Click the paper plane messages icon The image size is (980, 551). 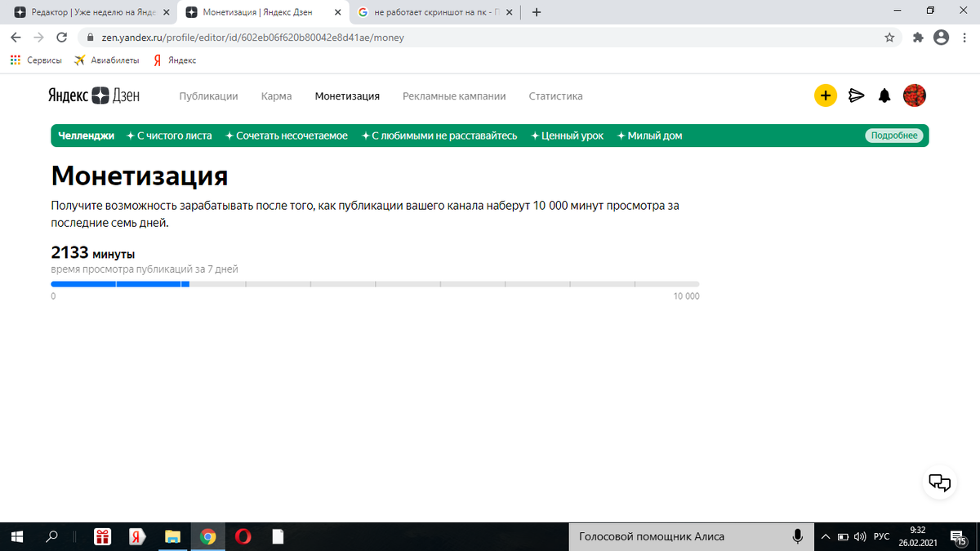[x=856, y=96]
